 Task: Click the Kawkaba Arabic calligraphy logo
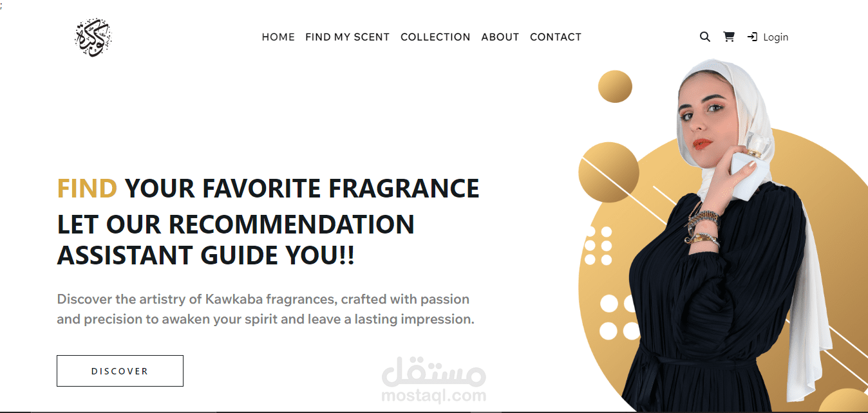click(x=92, y=37)
